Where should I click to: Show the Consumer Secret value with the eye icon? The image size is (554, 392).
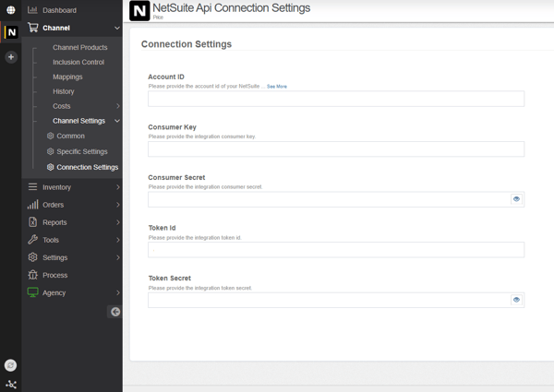tap(516, 199)
